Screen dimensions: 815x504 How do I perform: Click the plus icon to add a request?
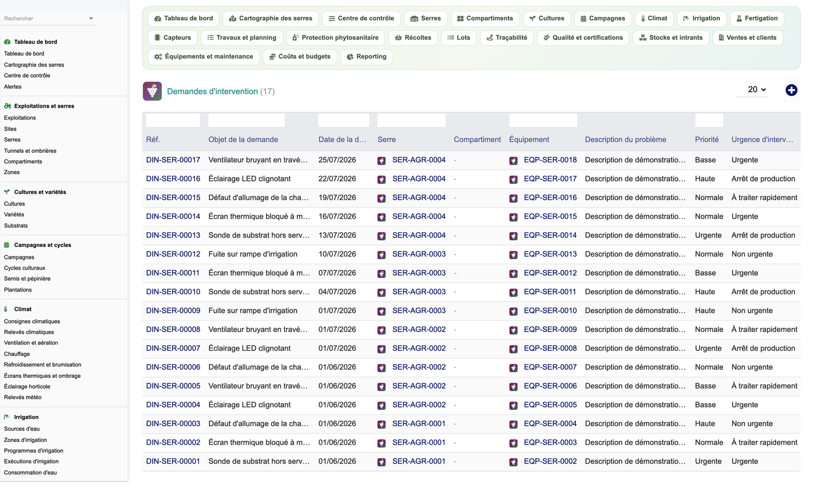tap(791, 90)
